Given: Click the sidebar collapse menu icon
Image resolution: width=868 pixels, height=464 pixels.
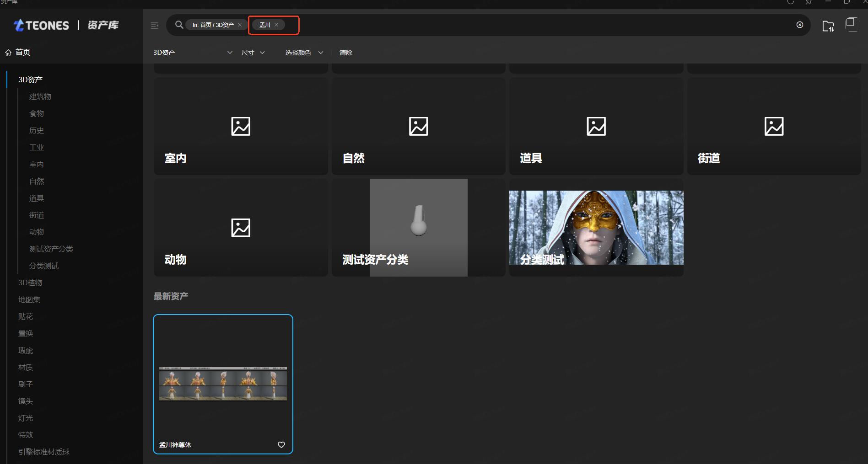Looking at the screenshot, I should [155, 26].
